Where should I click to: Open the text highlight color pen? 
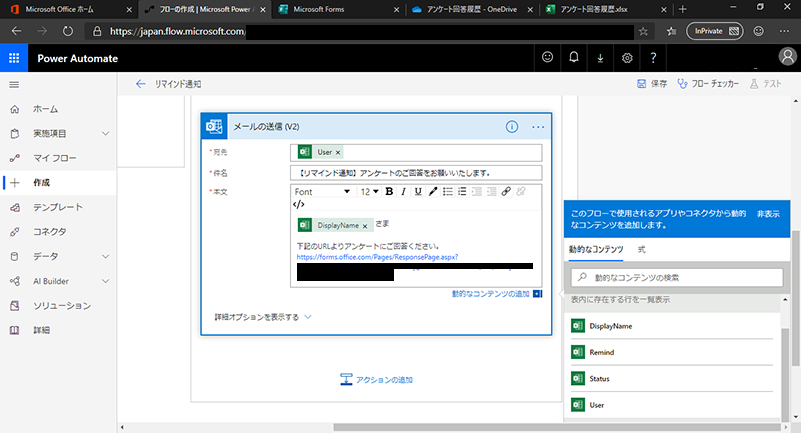pos(433,191)
